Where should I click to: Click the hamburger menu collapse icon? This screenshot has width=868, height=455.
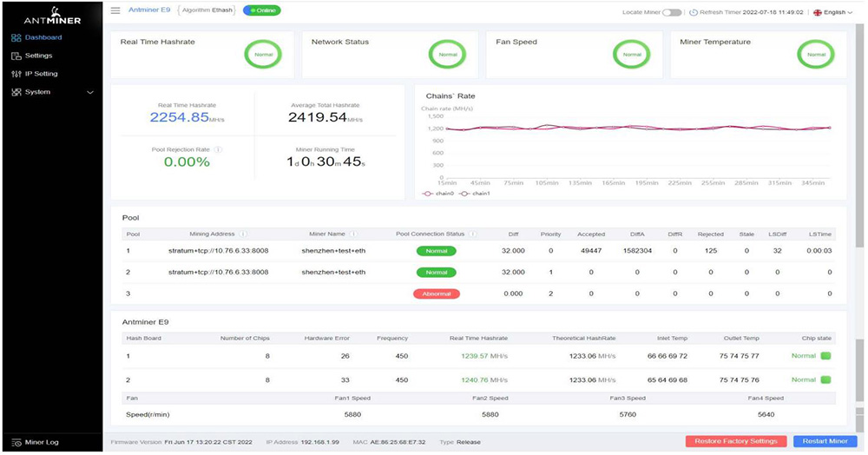pos(115,11)
